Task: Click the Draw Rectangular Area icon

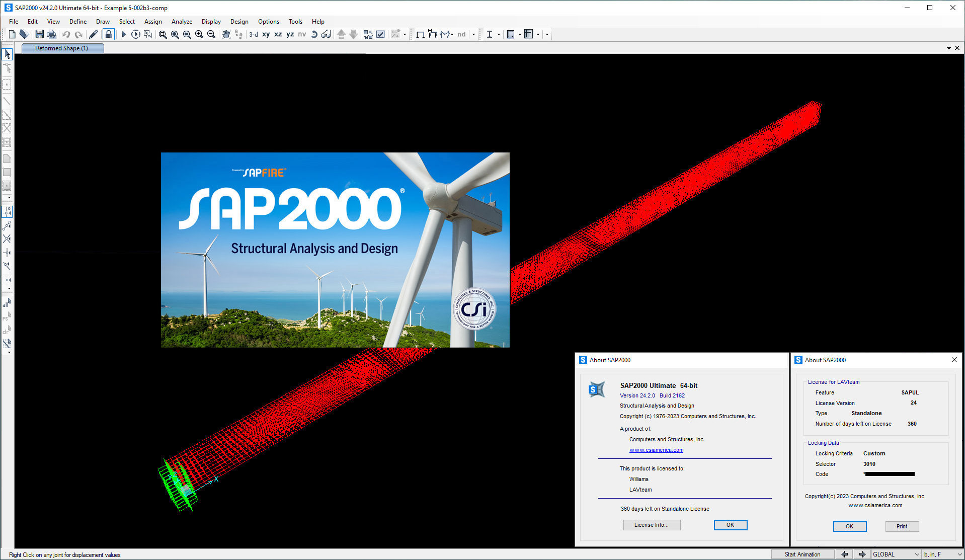Action: coord(7,172)
